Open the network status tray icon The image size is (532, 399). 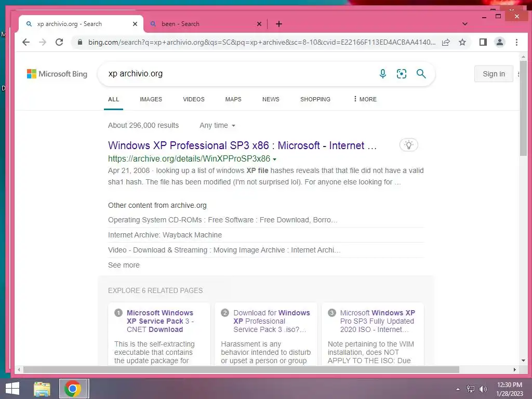(470, 389)
